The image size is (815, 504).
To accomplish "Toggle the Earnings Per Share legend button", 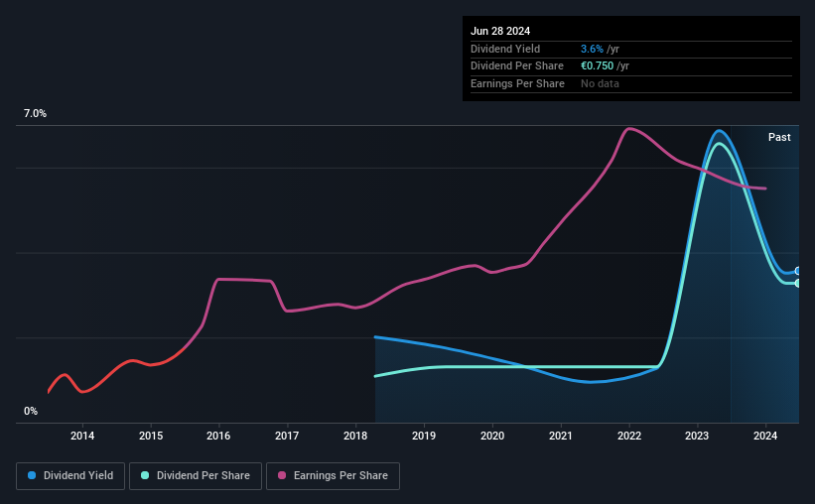I will click(x=333, y=476).
